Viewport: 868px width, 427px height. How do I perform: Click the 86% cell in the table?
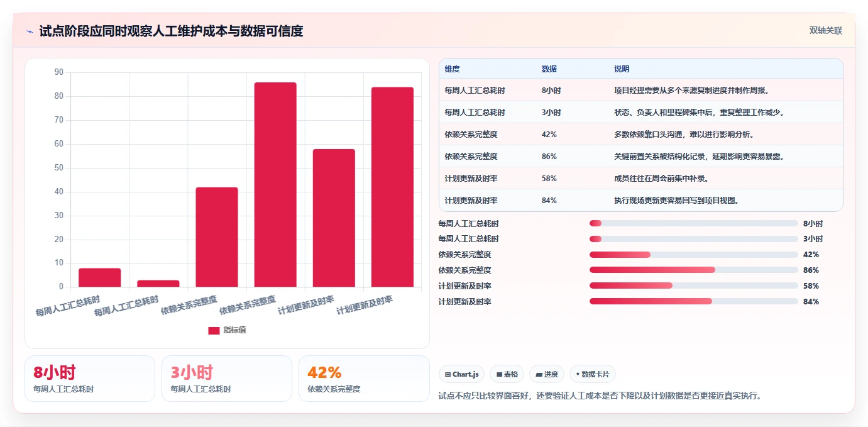click(549, 157)
